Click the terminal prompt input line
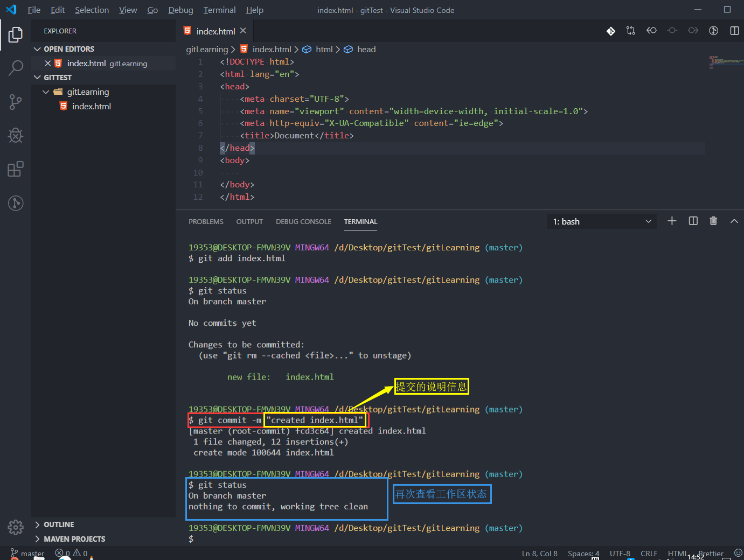 pyautogui.click(x=356, y=539)
